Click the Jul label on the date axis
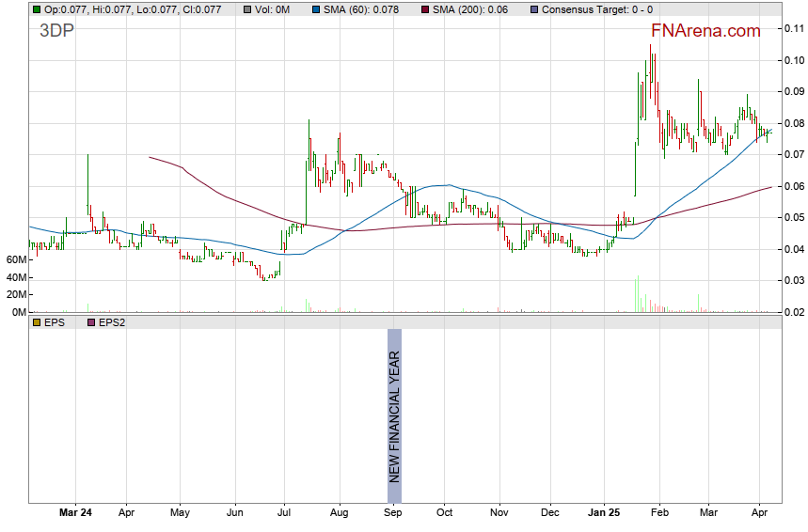 click(x=284, y=513)
